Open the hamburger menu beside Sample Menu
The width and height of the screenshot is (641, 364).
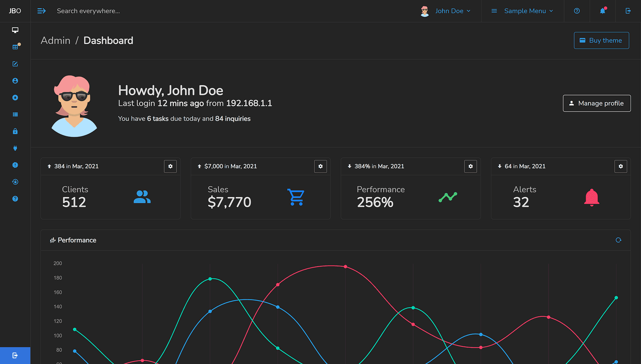tap(494, 11)
